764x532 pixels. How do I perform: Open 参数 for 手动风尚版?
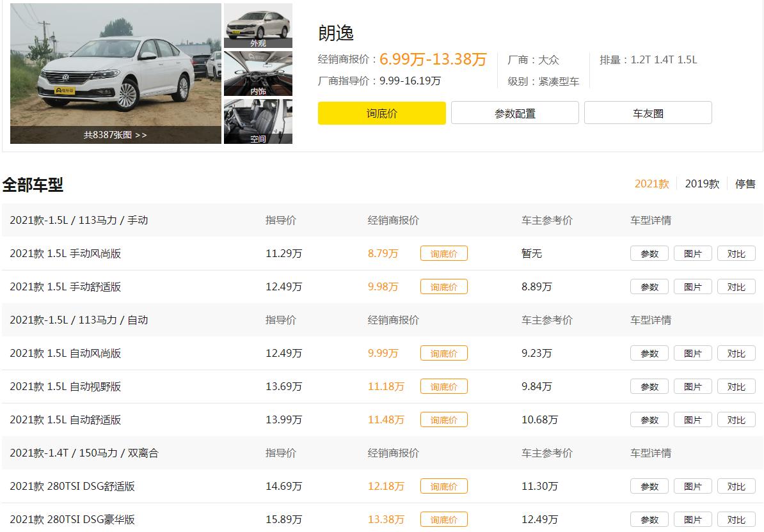pos(649,254)
